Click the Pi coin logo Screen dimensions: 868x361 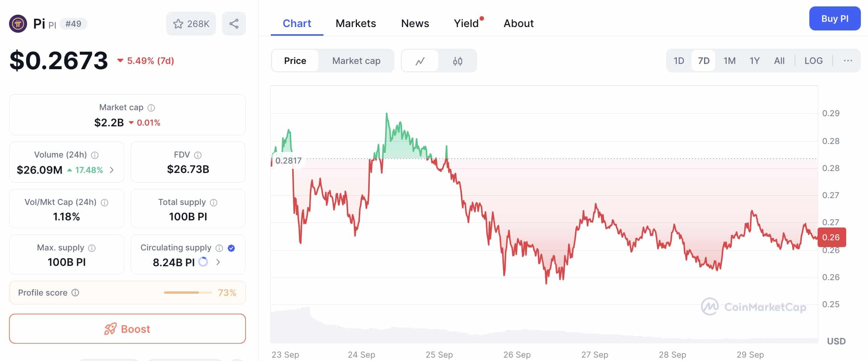pyautogui.click(x=18, y=24)
